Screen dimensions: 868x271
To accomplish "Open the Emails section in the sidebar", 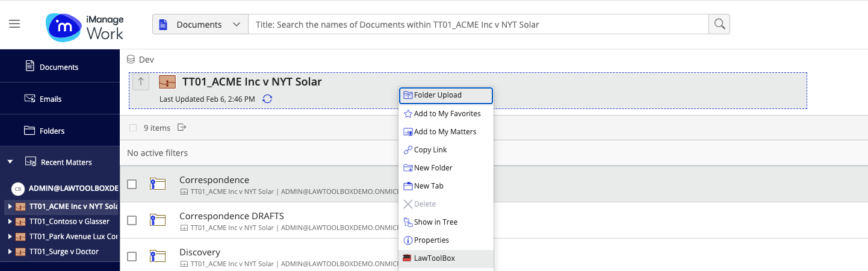I will coord(51,99).
